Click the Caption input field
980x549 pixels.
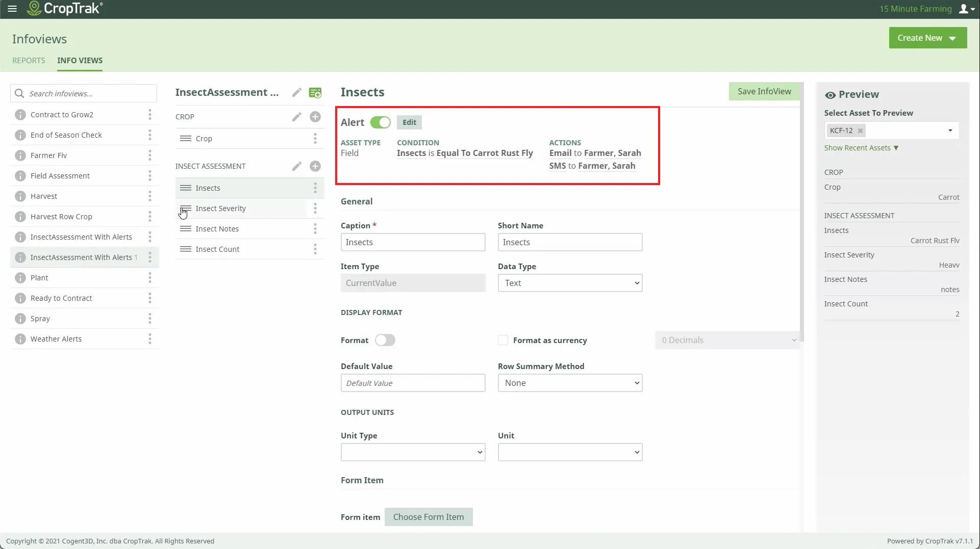(413, 243)
